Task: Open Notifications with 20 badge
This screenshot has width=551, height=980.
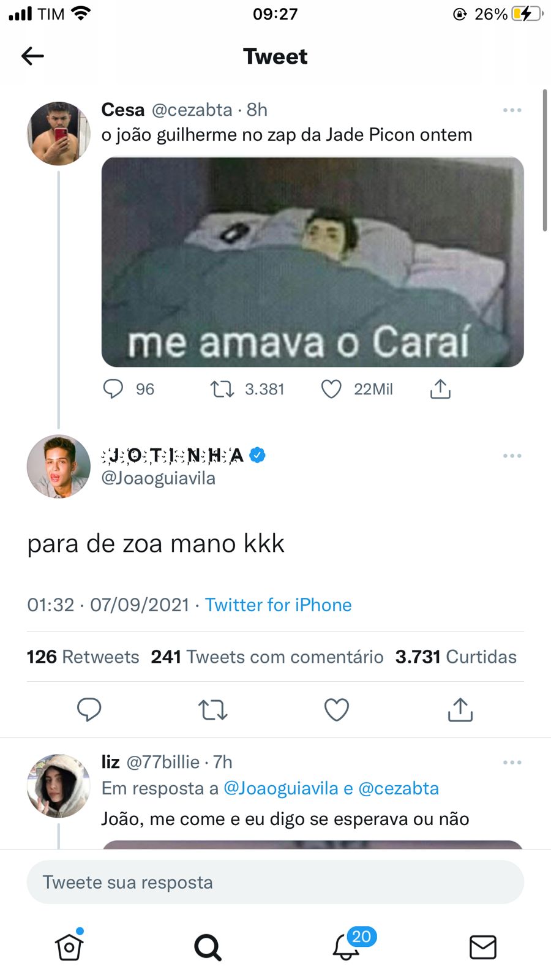Action: [x=347, y=947]
